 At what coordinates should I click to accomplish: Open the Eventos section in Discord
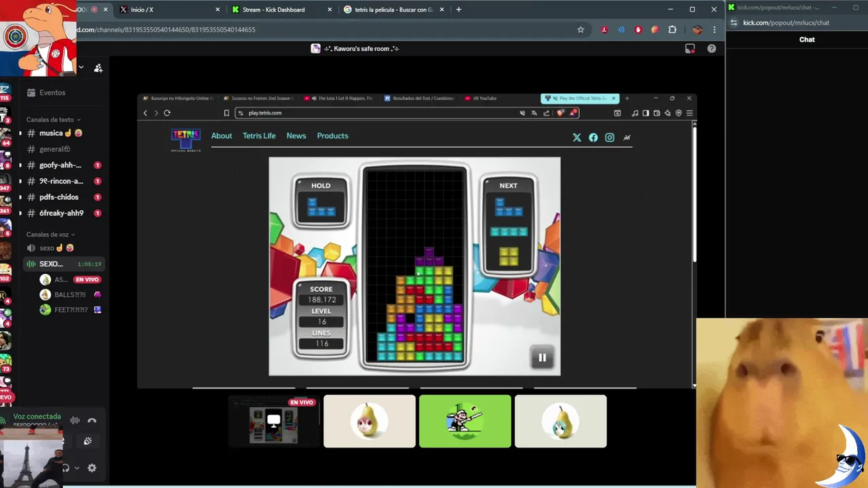[x=52, y=92]
